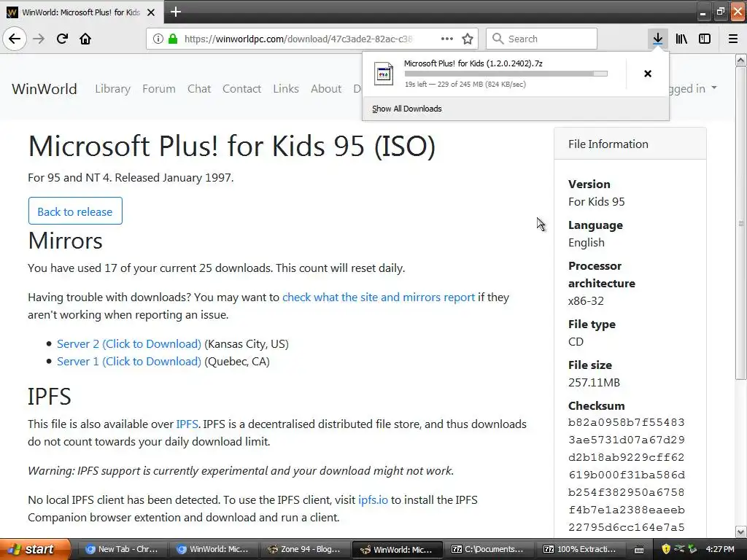
Task: Click the taskbar clock showing 4:27 PM
Action: click(x=720, y=550)
